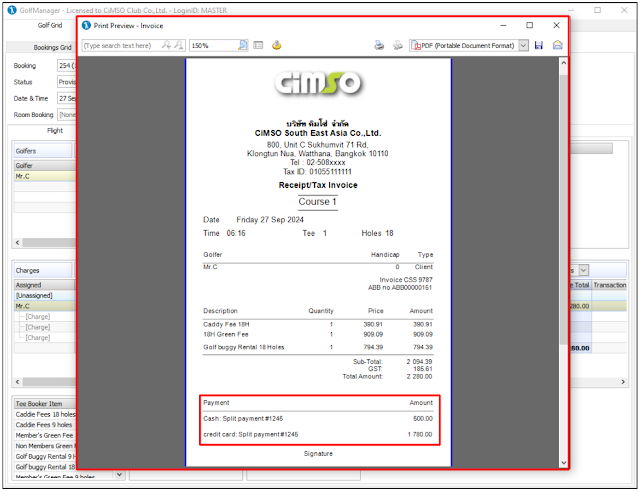Screen dimensions: 639x491
Task: Select second [Charge] item under Mr.C
Action: 38,327
